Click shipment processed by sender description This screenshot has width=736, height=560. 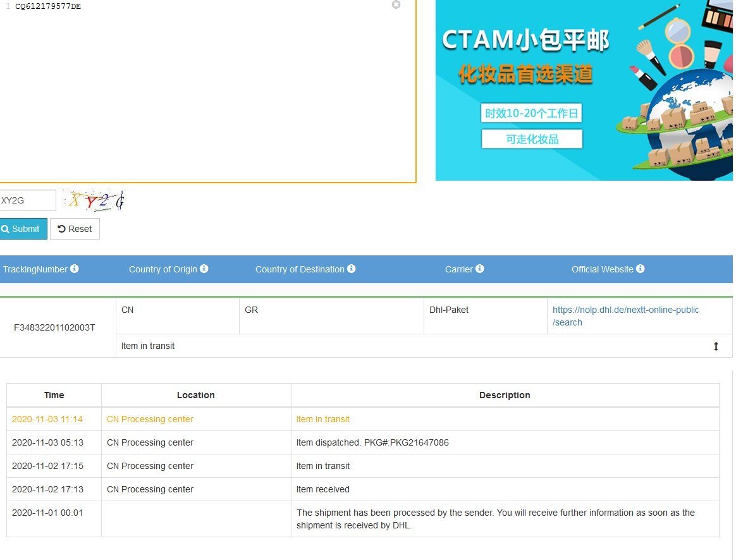point(496,519)
